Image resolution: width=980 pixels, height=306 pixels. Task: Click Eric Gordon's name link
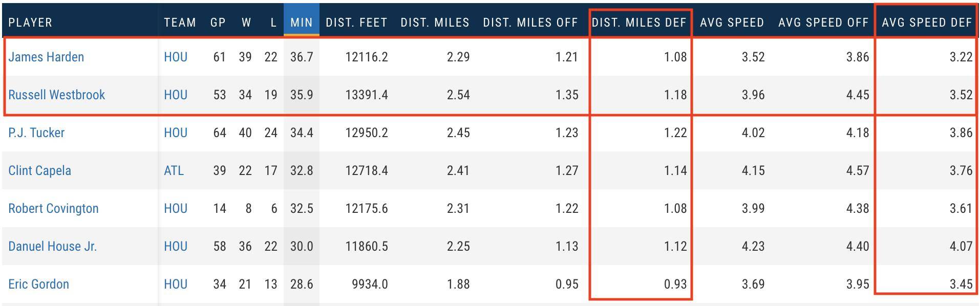[38, 284]
